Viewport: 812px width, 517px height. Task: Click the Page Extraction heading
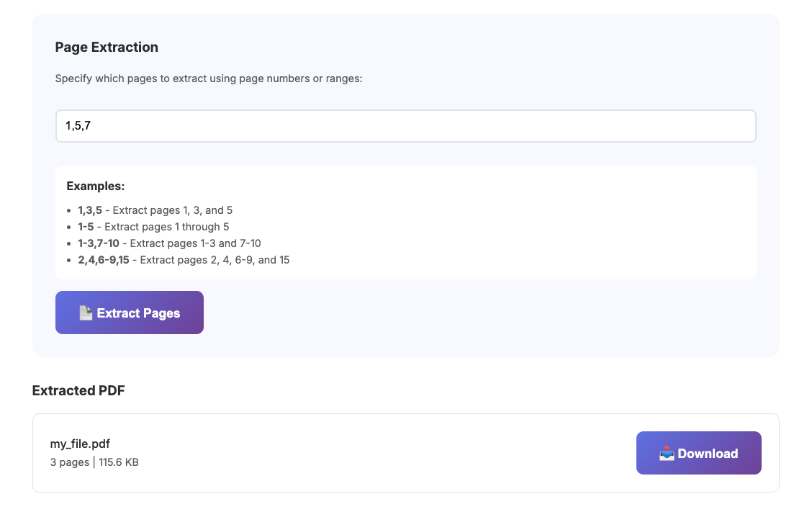(107, 47)
